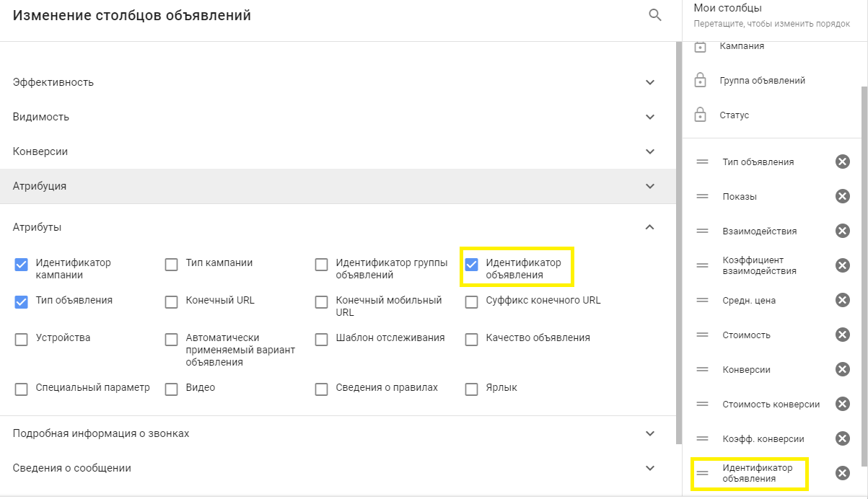
Task: Click the lock icon next to Статус
Action: click(x=700, y=115)
